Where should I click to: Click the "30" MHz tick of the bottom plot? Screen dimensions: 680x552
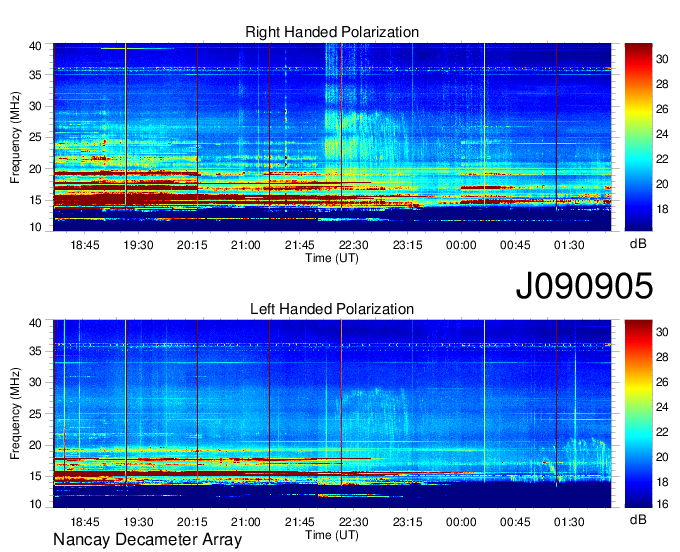click(x=35, y=382)
